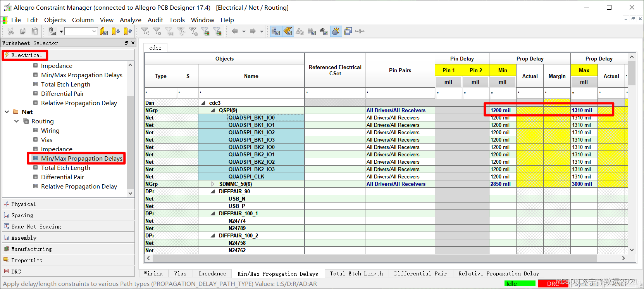This screenshot has height=289, width=644.
Task: Select the QUADSPI_CLK net row name
Action: click(246, 177)
